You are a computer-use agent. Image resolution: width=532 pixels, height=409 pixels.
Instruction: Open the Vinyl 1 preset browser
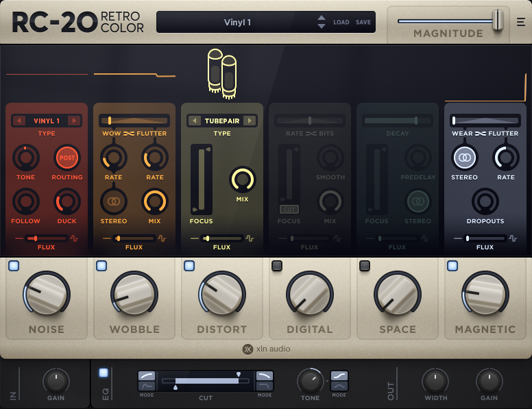click(237, 22)
